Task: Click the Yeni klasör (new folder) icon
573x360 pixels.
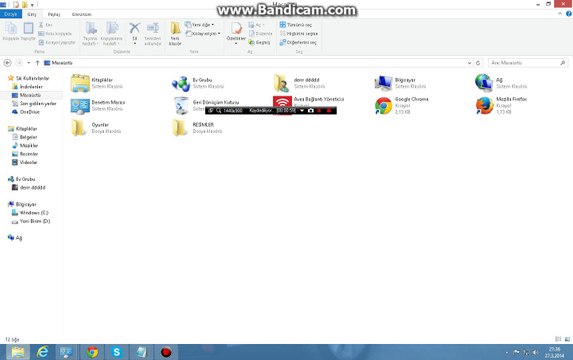Action: pos(175,28)
